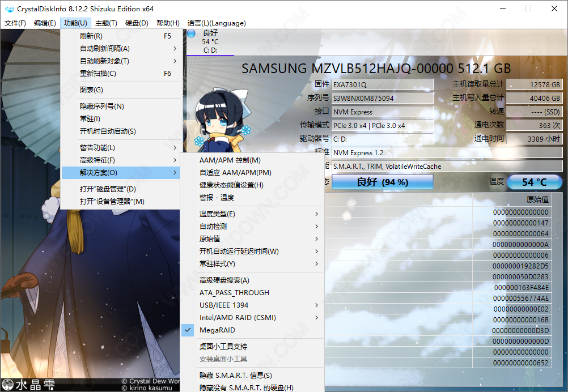Viewport: 568px width, 392px height.
Task: Expand 自动检测 submenu arrow
Action: tap(317, 226)
